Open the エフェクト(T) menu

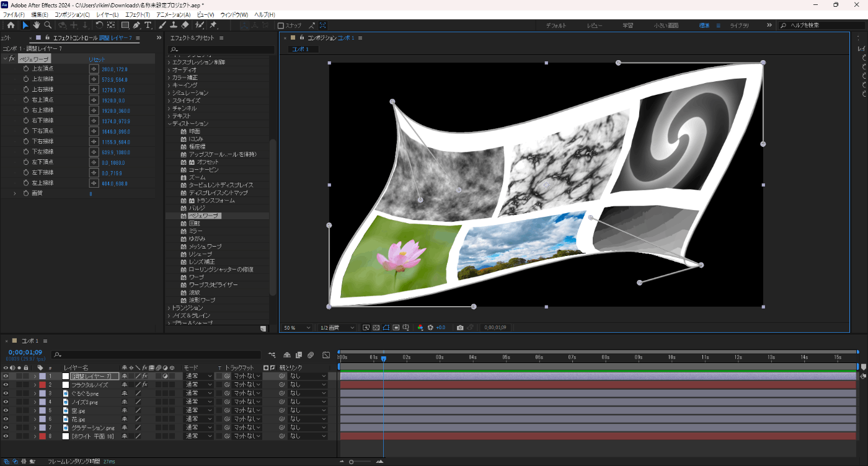pos(138,14)
